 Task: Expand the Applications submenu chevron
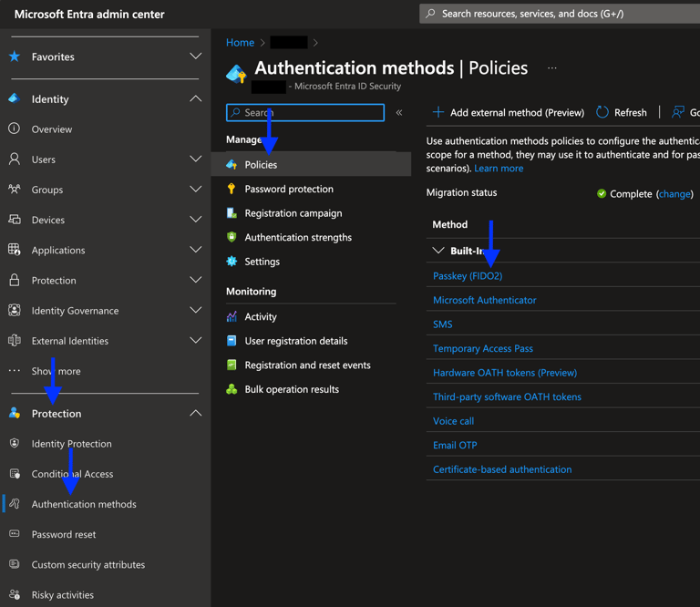pos(196,250)
